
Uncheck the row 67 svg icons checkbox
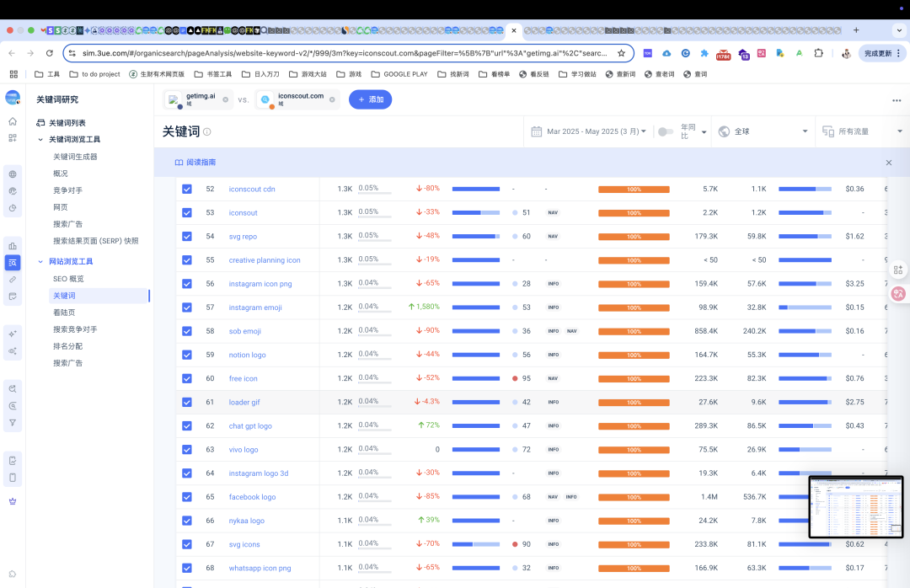(x=187, y=544)
